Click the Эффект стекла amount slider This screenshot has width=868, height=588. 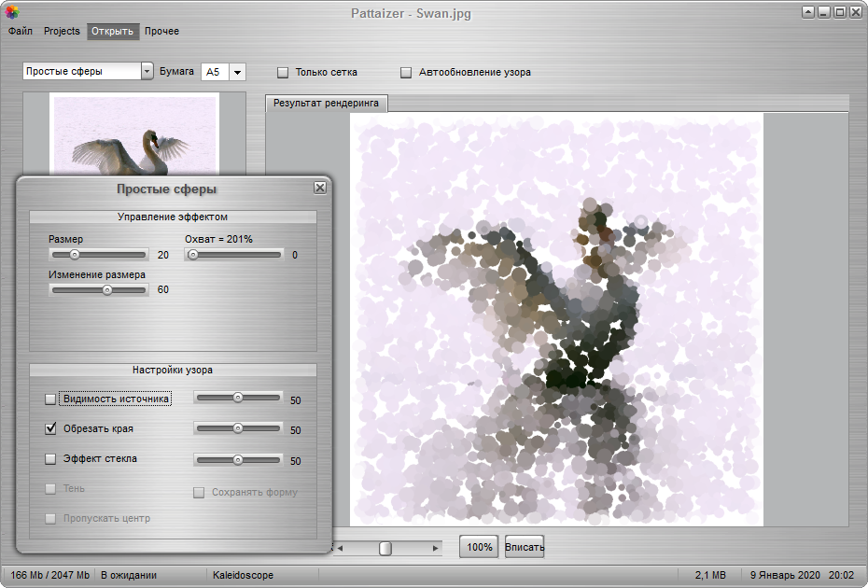[238, 459]
